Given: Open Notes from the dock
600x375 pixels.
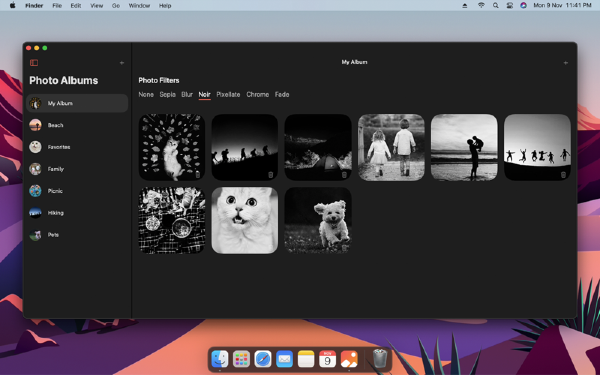Looking at the screenshot, I should coord(306,359).
